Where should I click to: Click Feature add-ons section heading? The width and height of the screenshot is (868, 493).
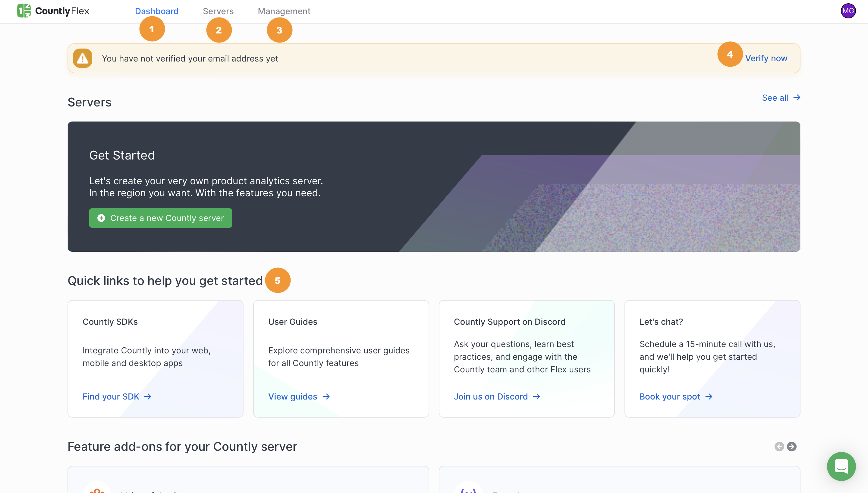[182, 447]
